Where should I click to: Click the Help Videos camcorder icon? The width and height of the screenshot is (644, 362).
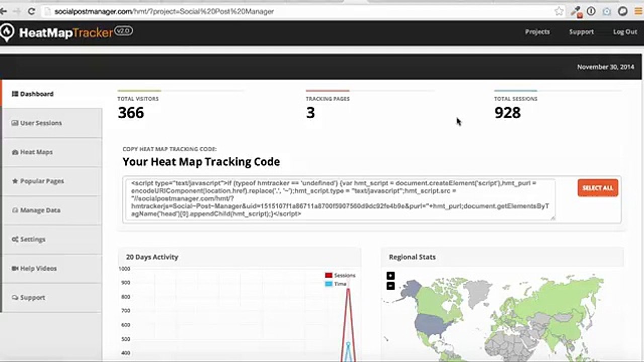(15, 268)
